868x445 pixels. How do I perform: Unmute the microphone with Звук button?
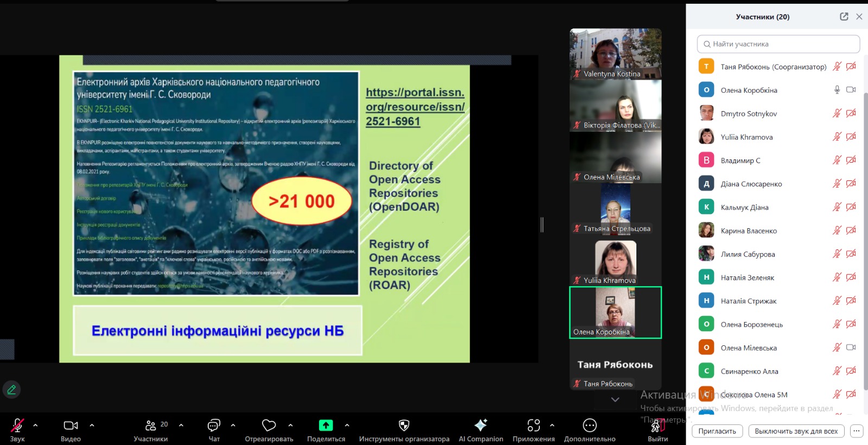[x=17, y=425]
